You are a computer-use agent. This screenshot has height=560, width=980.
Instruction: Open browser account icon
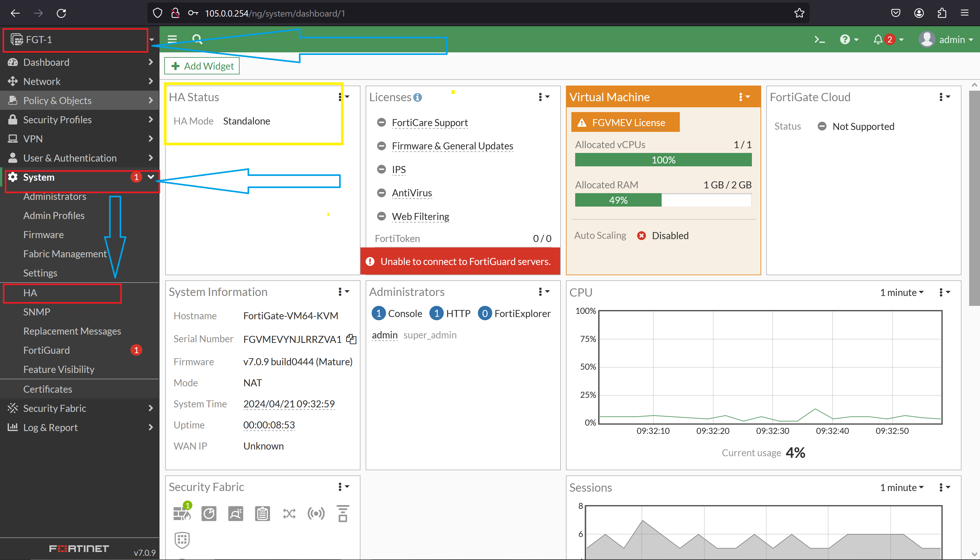(x=918, y=13)
